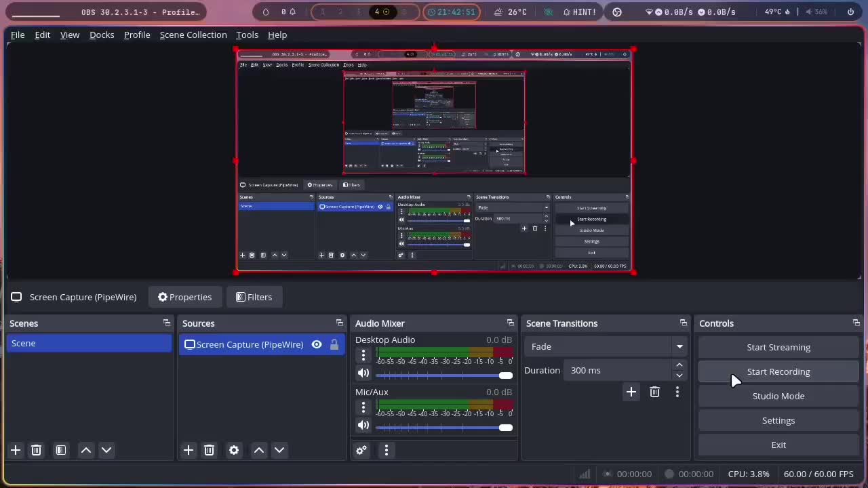The width and height of the screenshot is (868, 488).
Task: Add a new scene with plus icon
Action: pyautogui.click(x=16, y=450)
